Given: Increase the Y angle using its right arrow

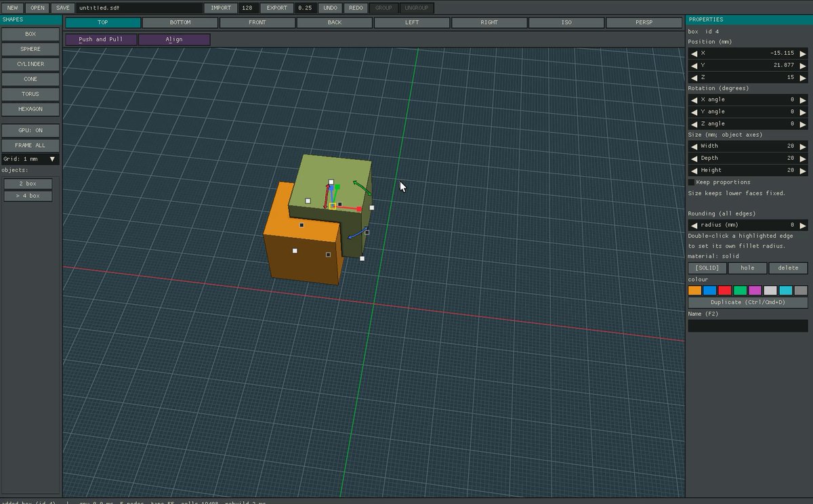Looking at the screenshot, I should [x=804, y=112].
